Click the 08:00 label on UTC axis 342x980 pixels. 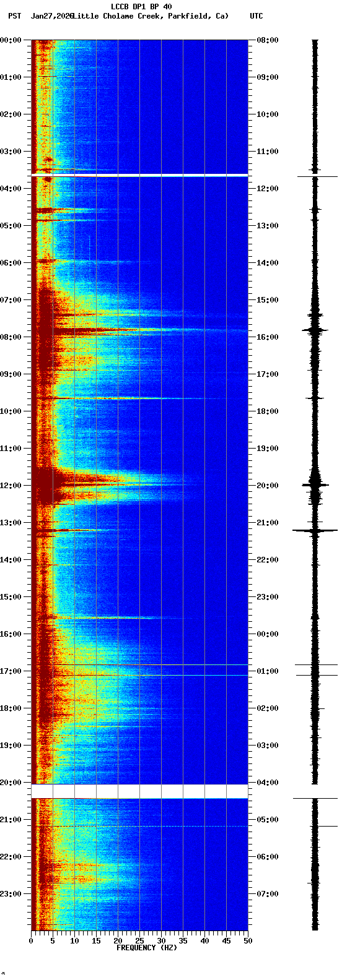(268, 40)
